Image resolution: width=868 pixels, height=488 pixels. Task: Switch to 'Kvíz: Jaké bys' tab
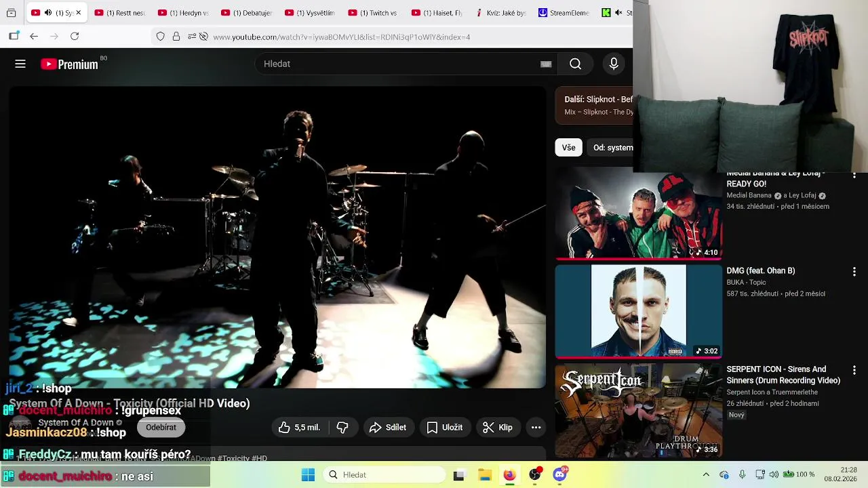tap(500, 13)
